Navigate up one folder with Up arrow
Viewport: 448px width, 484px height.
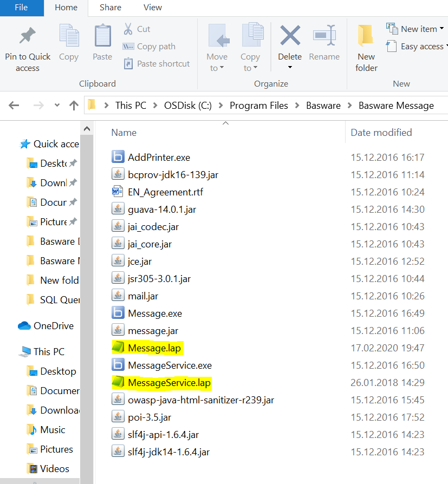point(74,106)
